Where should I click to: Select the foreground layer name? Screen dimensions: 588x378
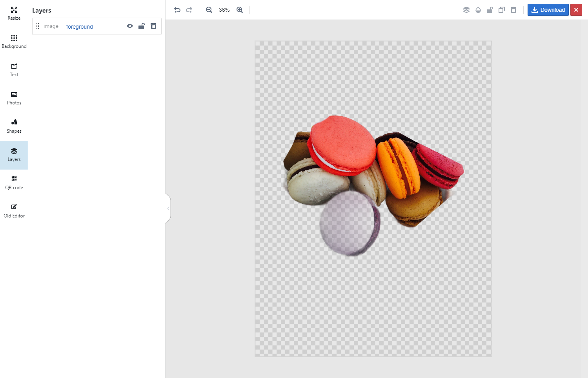[80, 27]
